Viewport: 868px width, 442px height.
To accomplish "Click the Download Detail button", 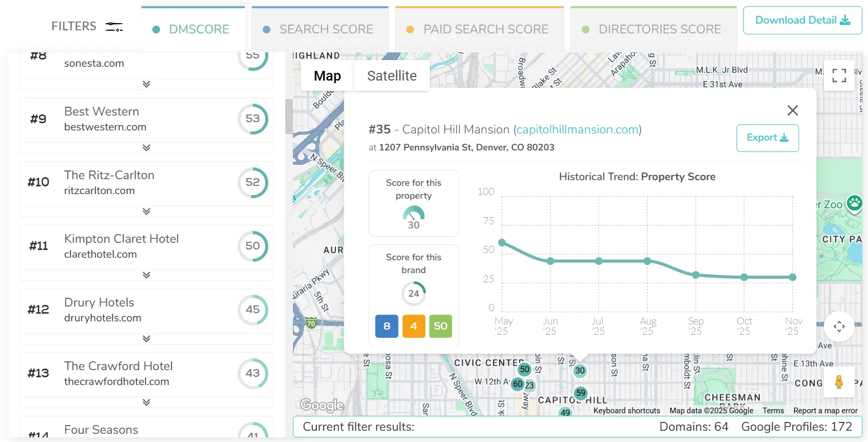I will click(802, 21).
